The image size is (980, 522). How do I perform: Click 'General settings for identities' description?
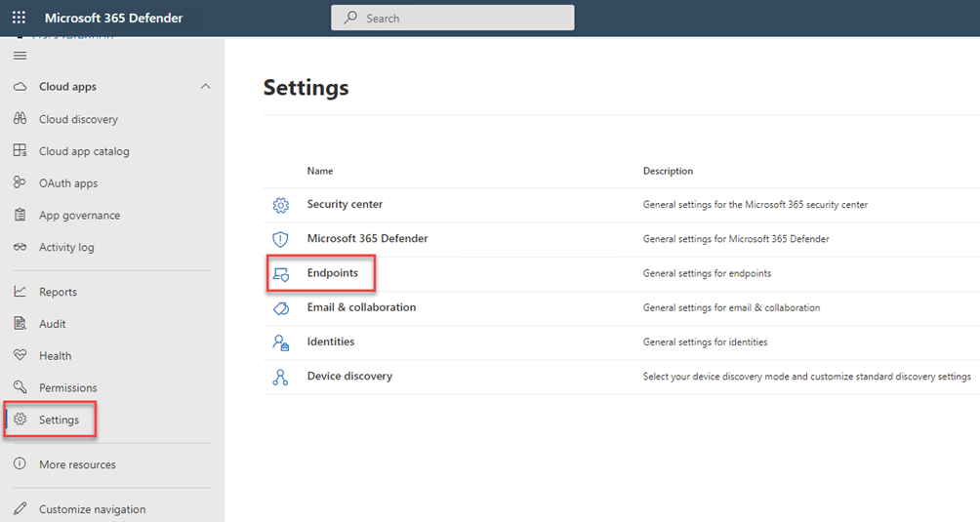click(x=705, y=342)
